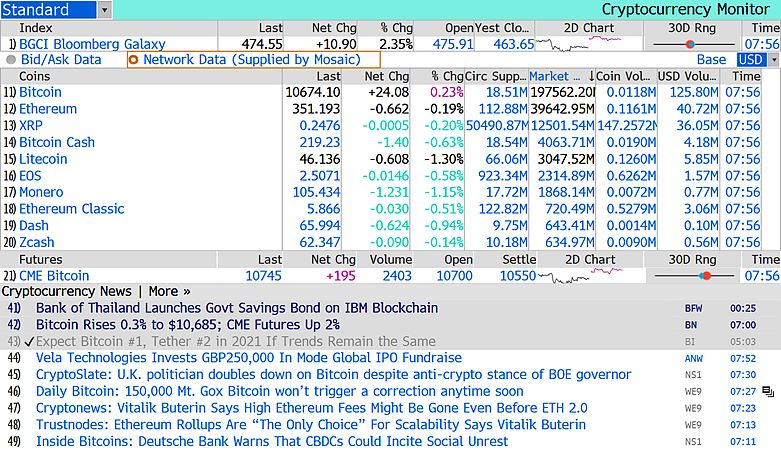The width and height of the screenshot is (781, 453).
Task: Click Monero net change -1.231
Action: coord(389,192)
